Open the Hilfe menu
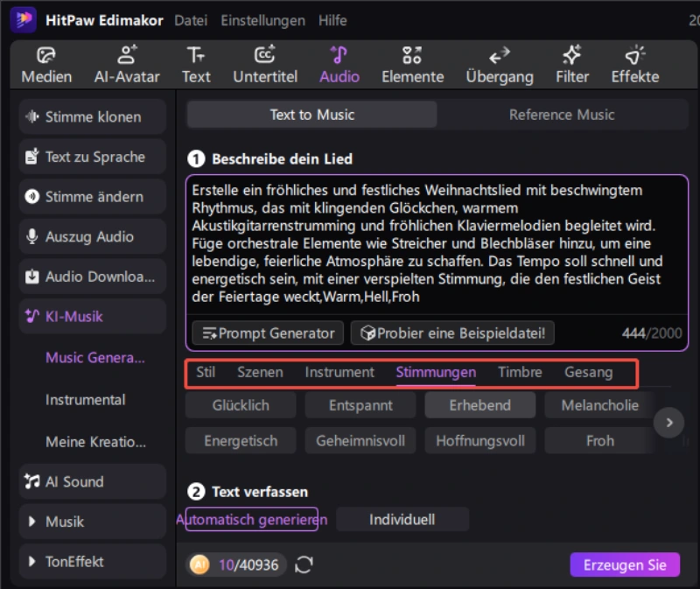Screen dimensions: 700x589 pyautogui.click(x=332, y=20)
